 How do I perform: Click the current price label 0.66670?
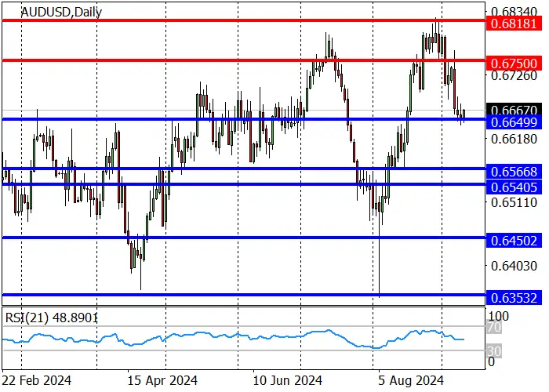point(514,111)
